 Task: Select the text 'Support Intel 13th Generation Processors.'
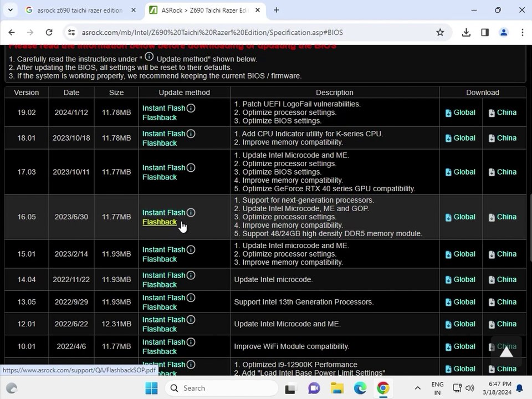[x=304, y=302]
